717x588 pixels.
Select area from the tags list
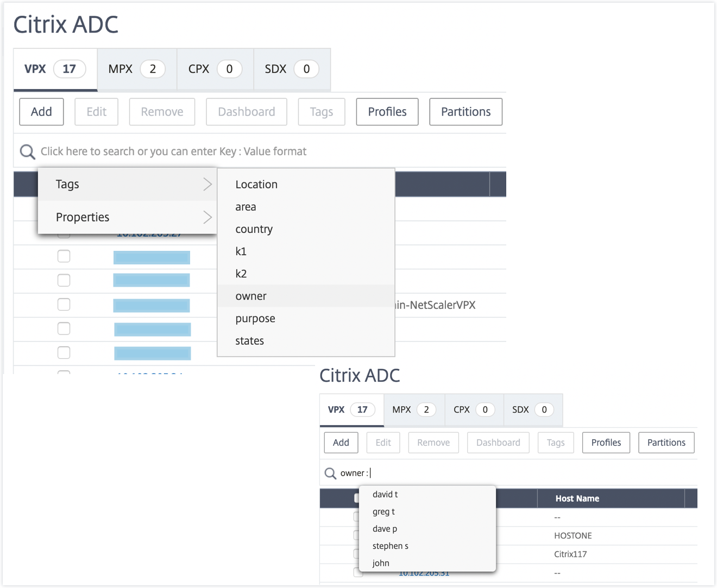306,207
